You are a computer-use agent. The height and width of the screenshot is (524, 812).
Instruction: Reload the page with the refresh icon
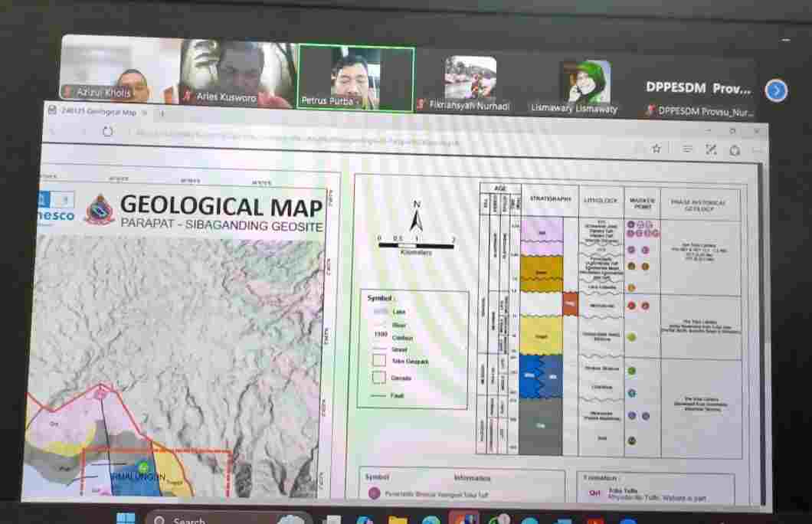pos(107,132)
